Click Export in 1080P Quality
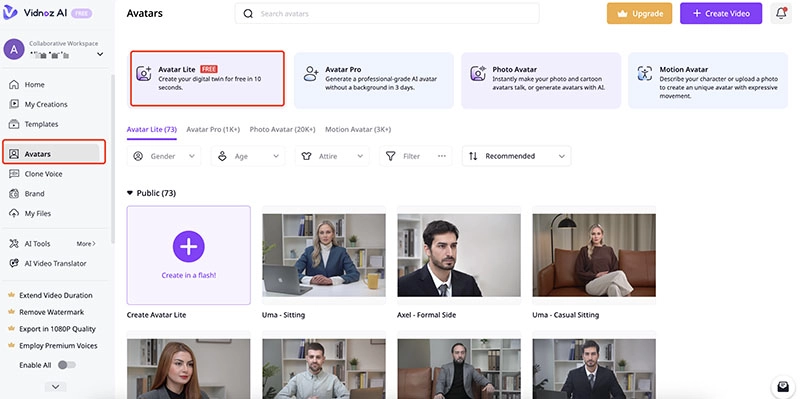The width and height of the screenshot is (800, 399). pyautogui.click(x=57, y=329)
